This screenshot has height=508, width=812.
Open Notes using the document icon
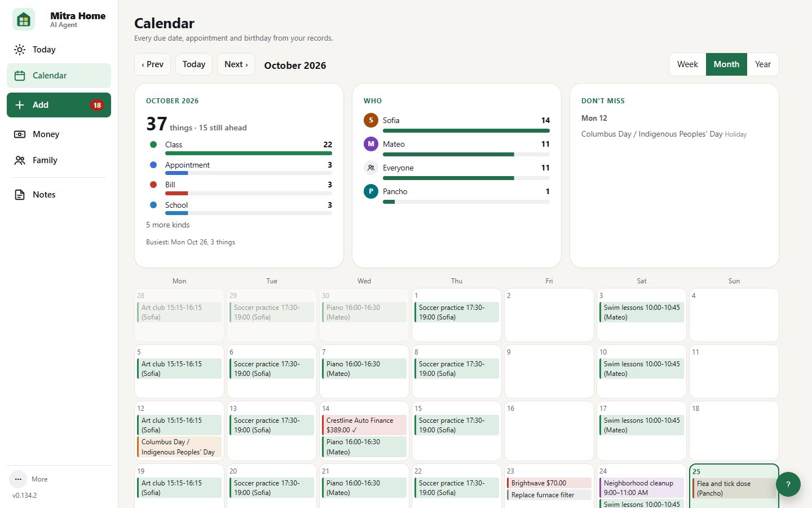20,195
